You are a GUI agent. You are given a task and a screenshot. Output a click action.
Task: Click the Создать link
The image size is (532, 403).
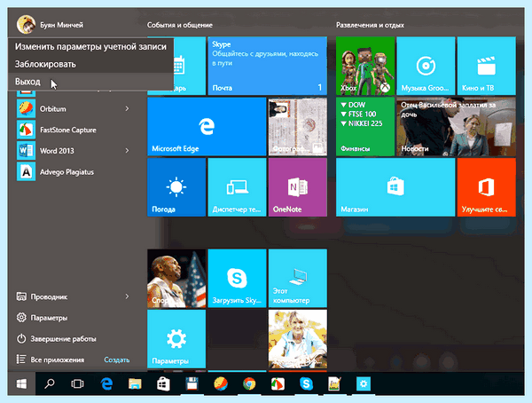coord(117,360)
